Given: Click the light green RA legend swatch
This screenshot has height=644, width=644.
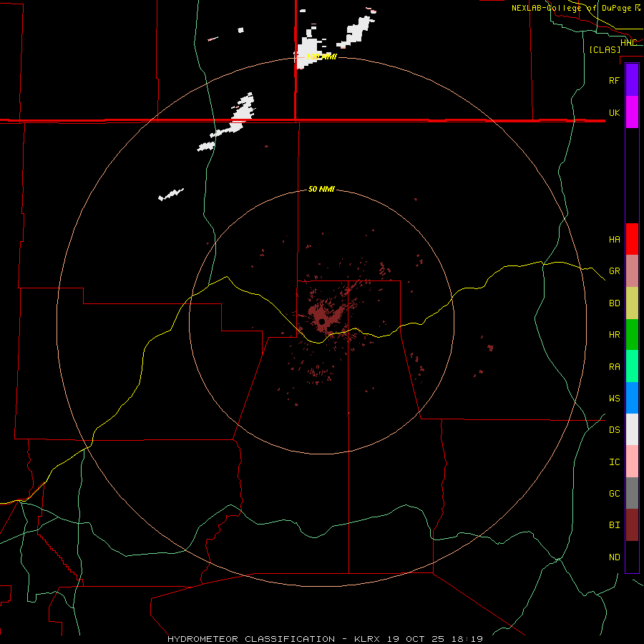Looking at the screenshot, I should (632, 366).
